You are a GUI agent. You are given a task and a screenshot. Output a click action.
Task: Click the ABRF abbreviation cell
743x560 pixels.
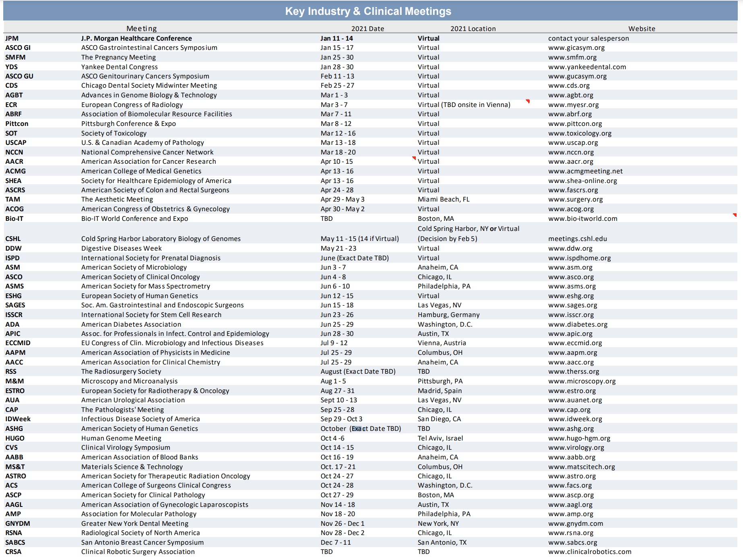14,114
